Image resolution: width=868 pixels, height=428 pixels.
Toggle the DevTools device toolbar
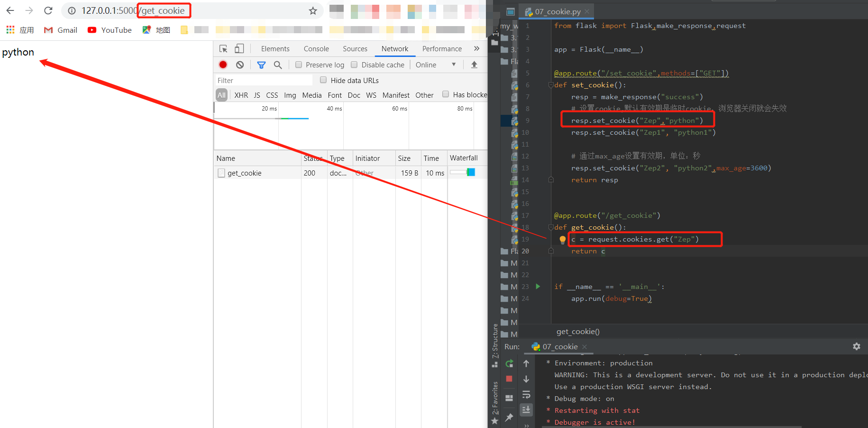(239, 48)
